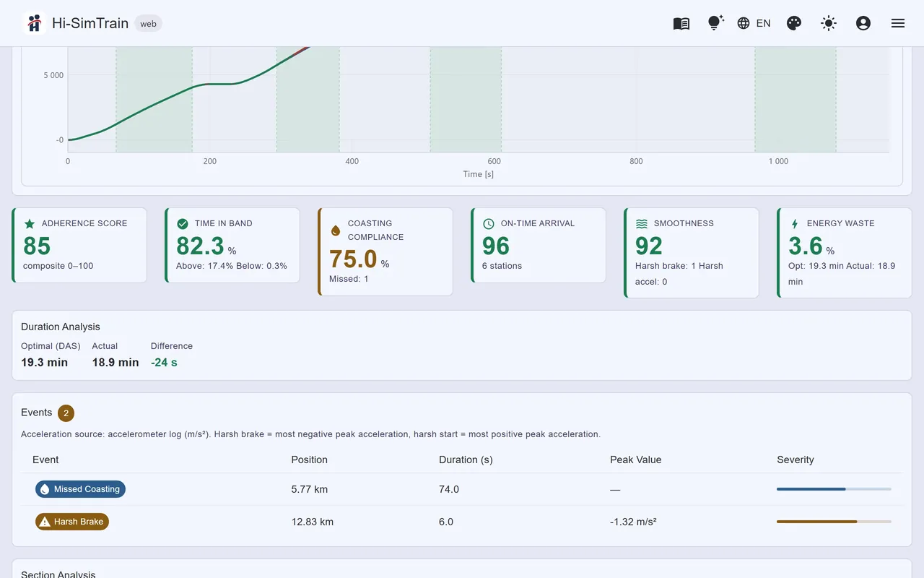Screen dimensions: 924x578
Task: Toggle light/dark mode sun icon
Action: [x=829, y=23]
